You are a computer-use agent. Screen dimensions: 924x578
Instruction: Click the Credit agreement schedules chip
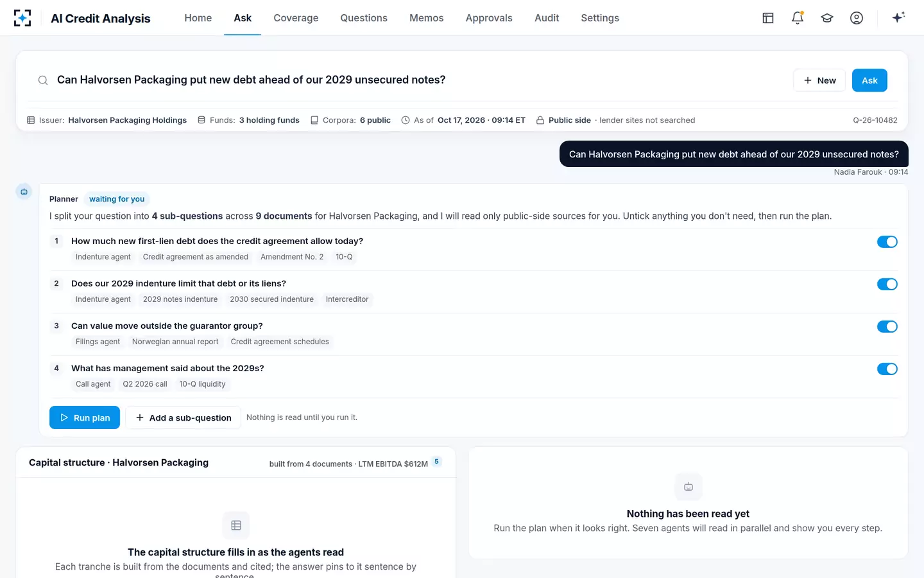(x=280, y=342)
